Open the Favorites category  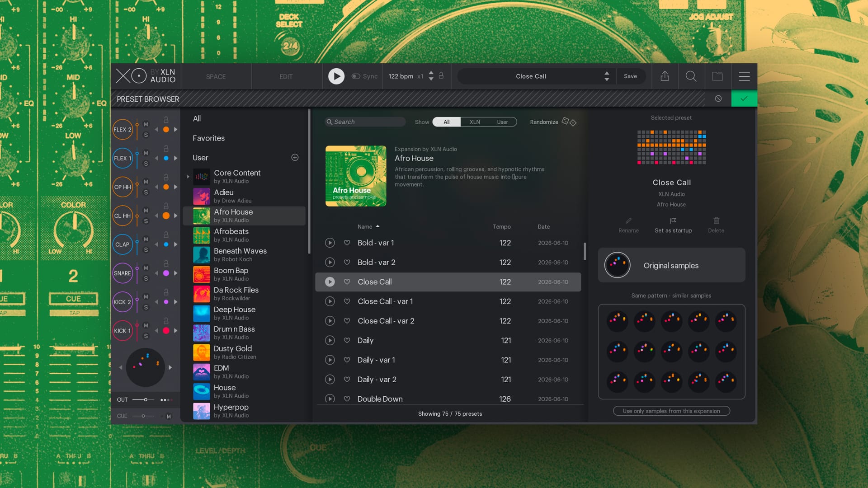coord(208,138)
